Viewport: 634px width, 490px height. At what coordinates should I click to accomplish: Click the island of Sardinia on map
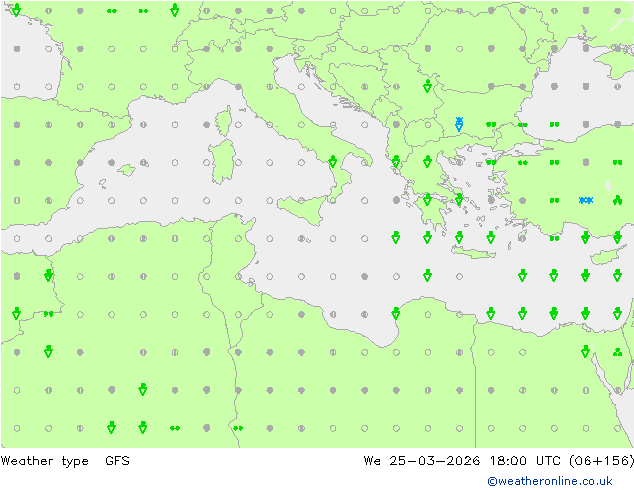(222, 162)
